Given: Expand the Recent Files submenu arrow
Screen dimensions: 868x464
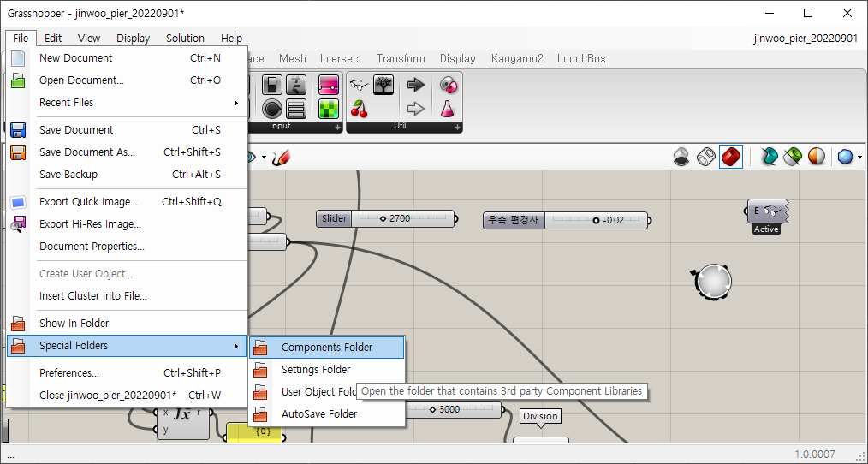Looking at the screenshot, I should [x=235, y=103].
